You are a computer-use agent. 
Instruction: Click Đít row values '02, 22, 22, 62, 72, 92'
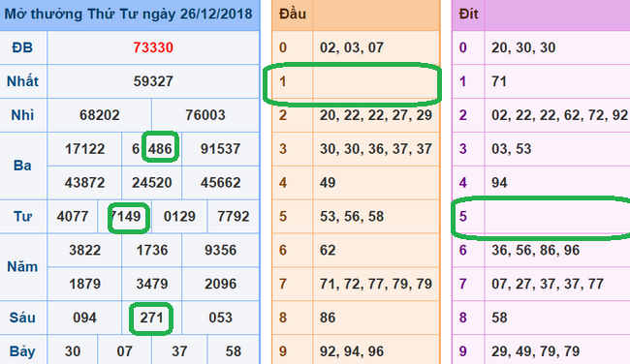click(x=559, y=115)
